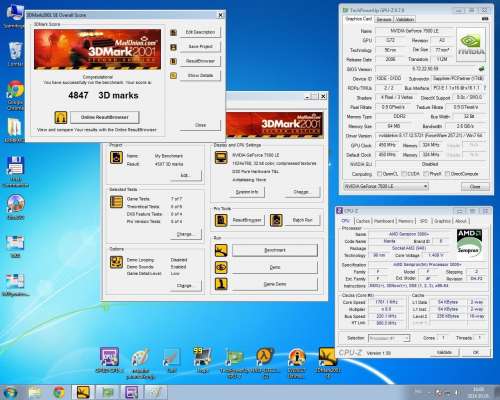This screenshot has width=500, height=400.
Task: Click Change under Options
Action: (x=185, y=286)
